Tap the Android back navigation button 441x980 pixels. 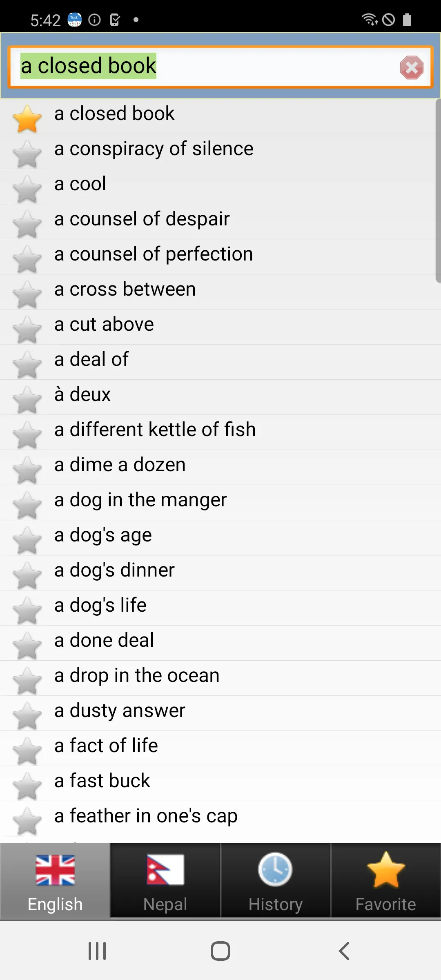point(344,951)
